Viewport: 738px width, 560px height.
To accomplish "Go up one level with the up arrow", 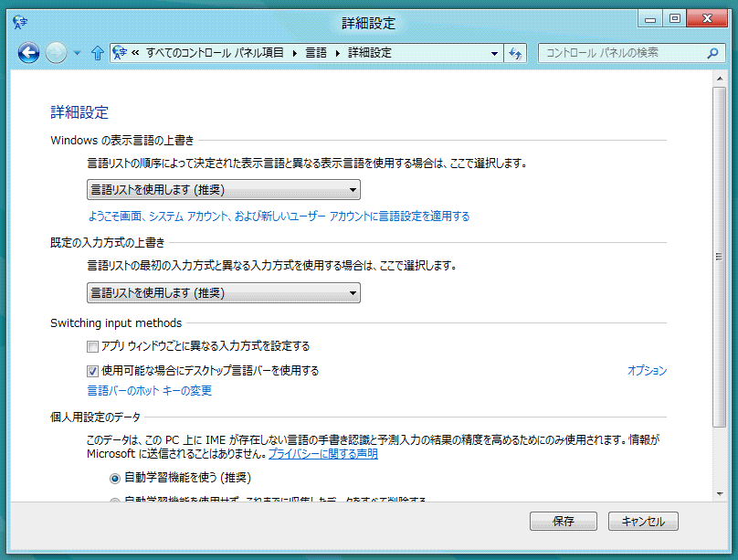I will [x=98, y=53].
